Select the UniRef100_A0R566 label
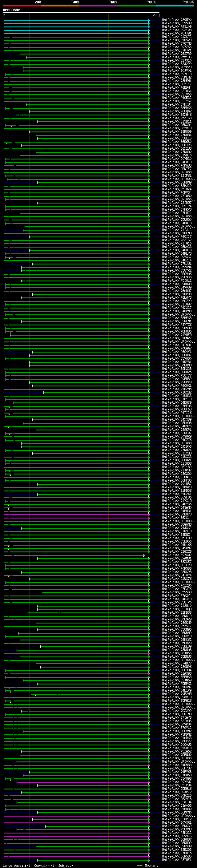Image resolution: width=197 pixels, height=868 pixels. click(177, 568)
